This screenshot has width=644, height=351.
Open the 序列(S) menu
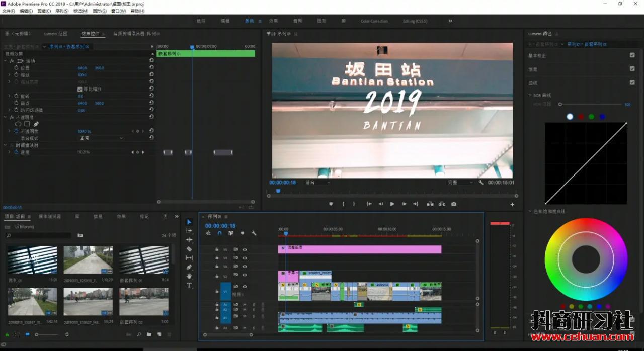[x=62, y=11]
